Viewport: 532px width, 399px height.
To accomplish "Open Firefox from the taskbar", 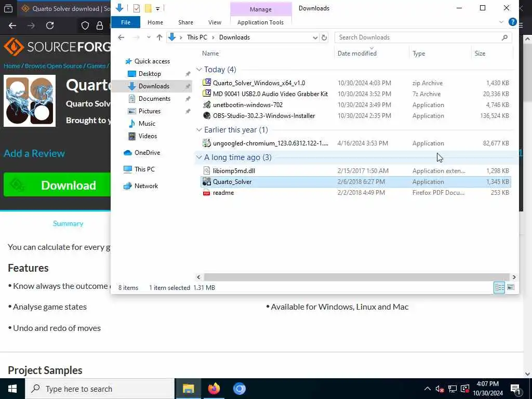I will coord(214,389).
